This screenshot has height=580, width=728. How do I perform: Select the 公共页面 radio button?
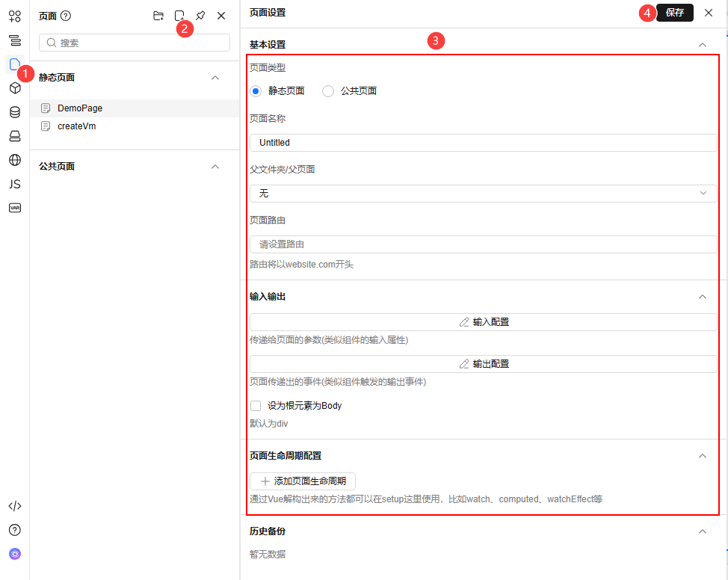click(327, 90)
